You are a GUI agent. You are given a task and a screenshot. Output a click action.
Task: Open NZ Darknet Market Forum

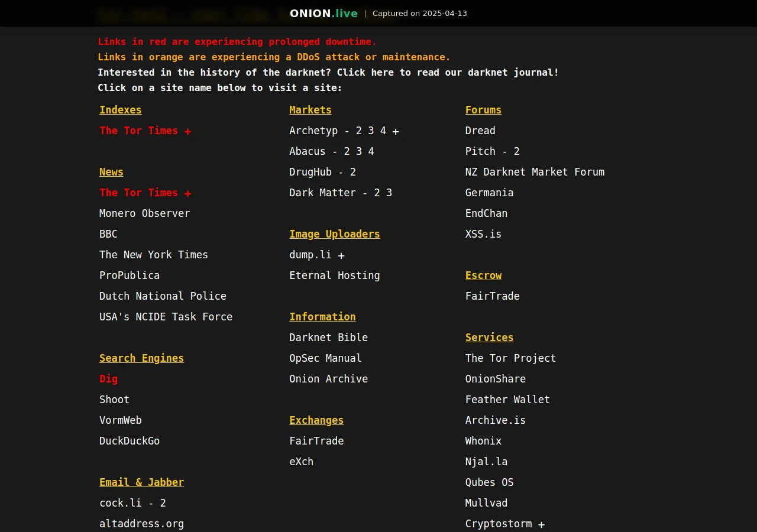coord(535,172)
